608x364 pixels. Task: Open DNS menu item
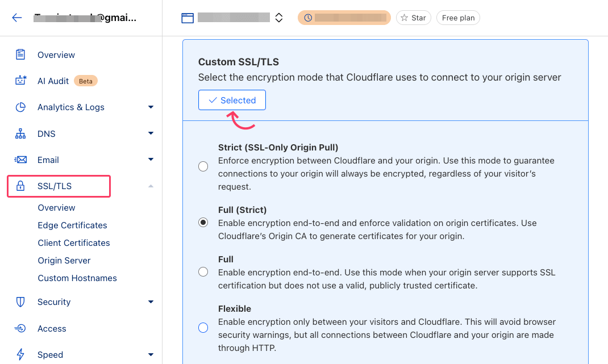coord(47,134)
